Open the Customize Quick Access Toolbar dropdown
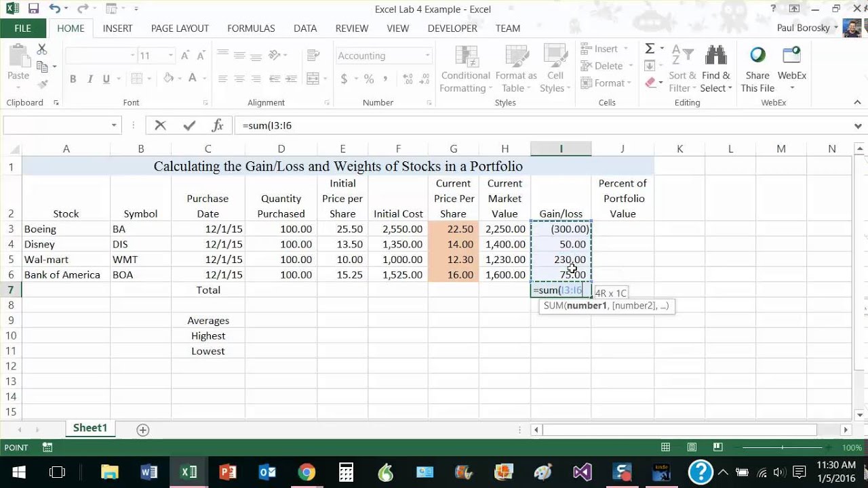868x488 pixels. click(136, 9)
